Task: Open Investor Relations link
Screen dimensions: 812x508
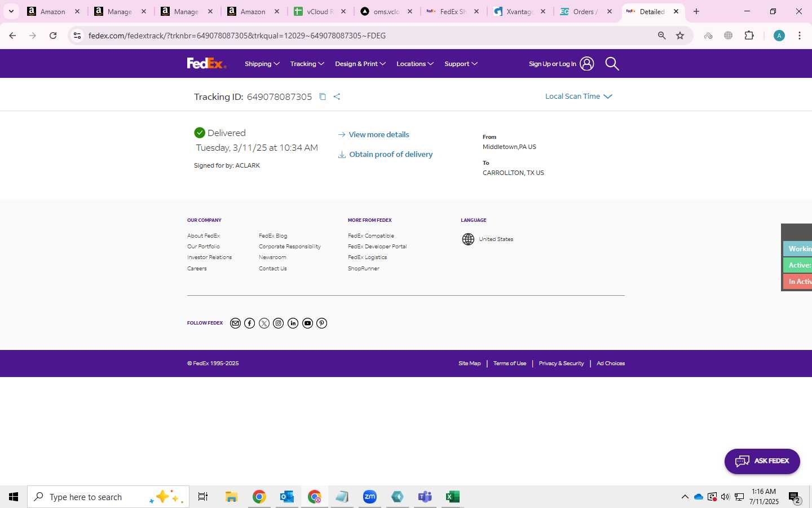Action: (209, 257)
